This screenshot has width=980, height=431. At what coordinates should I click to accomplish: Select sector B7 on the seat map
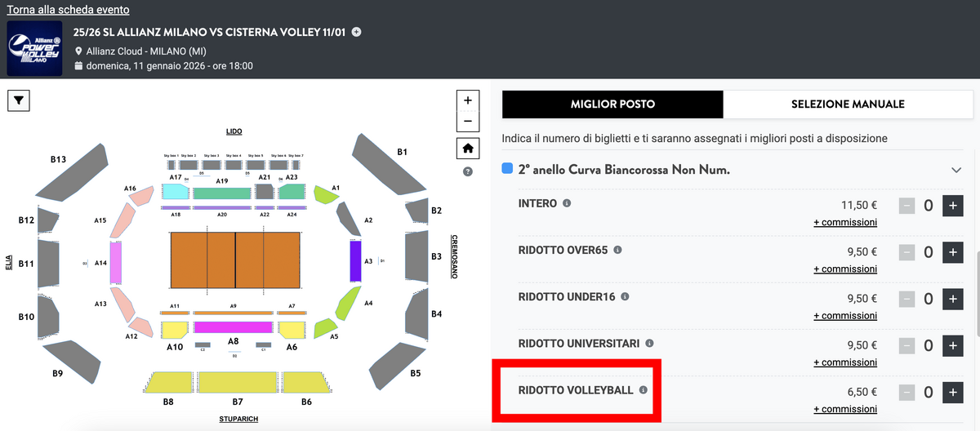(238, 384)
